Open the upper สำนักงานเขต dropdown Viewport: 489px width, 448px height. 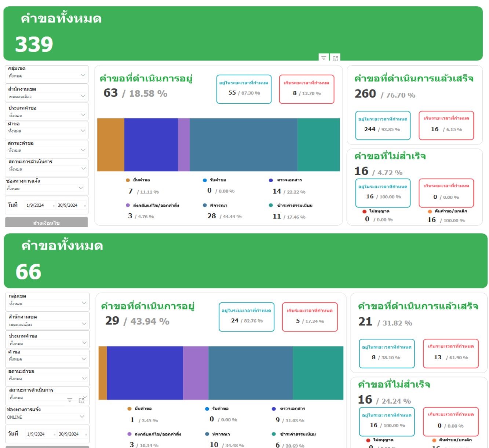[83, 96]
